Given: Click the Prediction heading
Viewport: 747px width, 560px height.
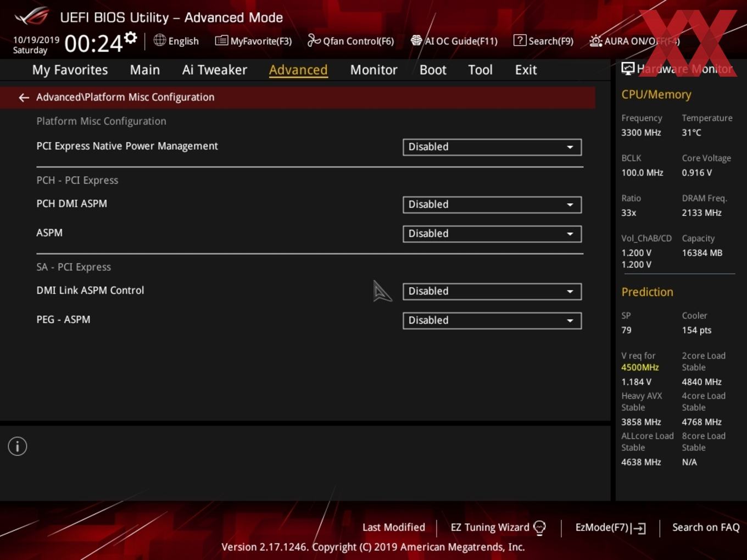Looking at the screenshot, I should coord(647,292).
